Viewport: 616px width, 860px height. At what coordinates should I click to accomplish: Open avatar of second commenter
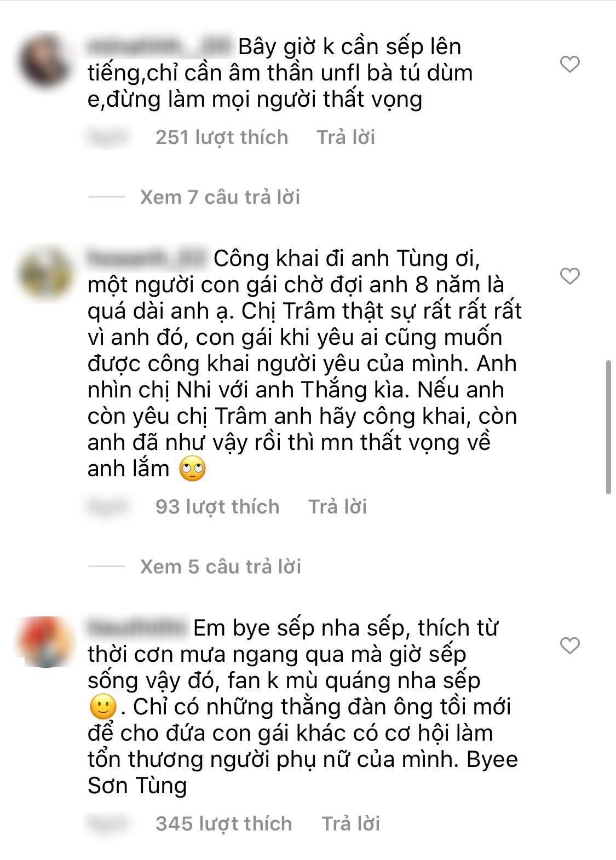[x=45, y=273]
